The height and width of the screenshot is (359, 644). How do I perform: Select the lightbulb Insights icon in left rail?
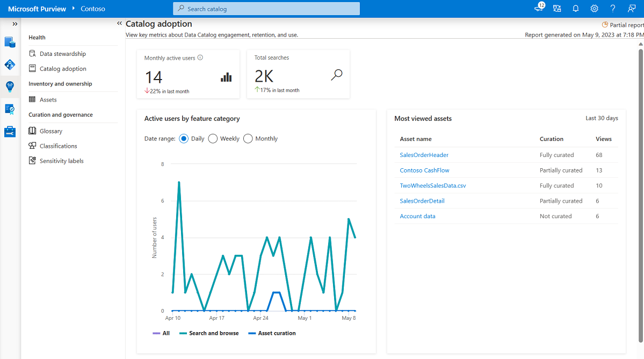tap(10, 87)
